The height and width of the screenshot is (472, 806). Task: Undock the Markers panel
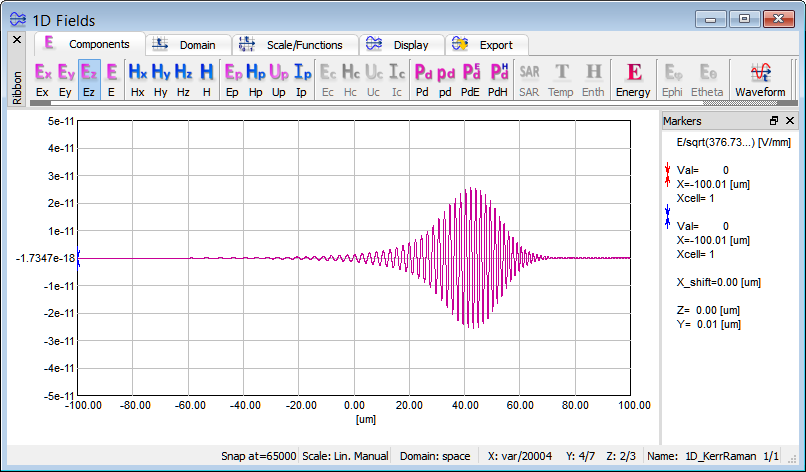click(774, 121)
